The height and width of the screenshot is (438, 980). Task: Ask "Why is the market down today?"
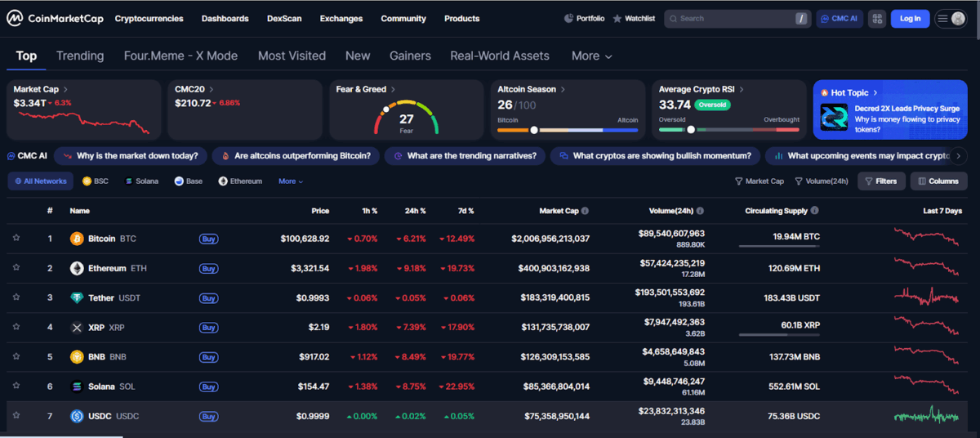point(131,155)
